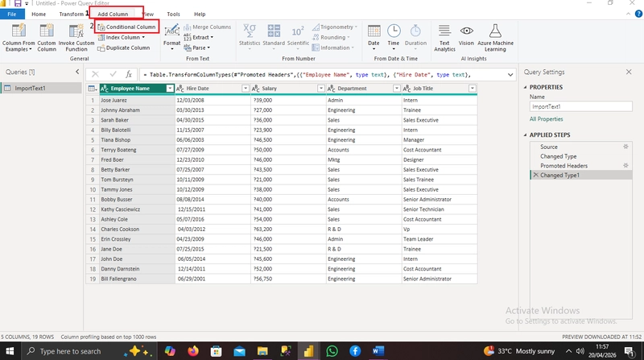This screenshot has height=360, width=644.
Task: Open the Statistics tool
Action: [250, 35]
